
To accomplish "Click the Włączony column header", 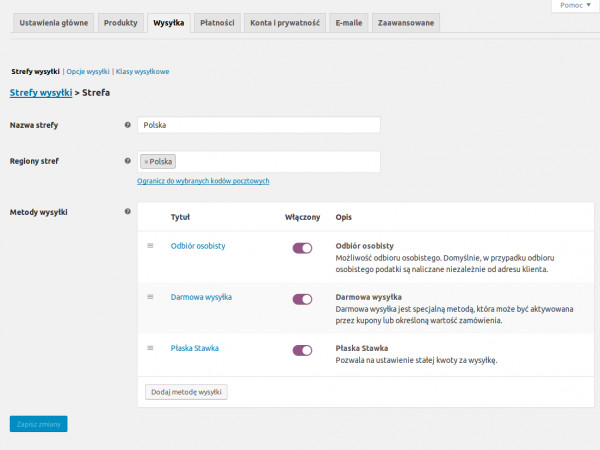I will pos(302,217).
